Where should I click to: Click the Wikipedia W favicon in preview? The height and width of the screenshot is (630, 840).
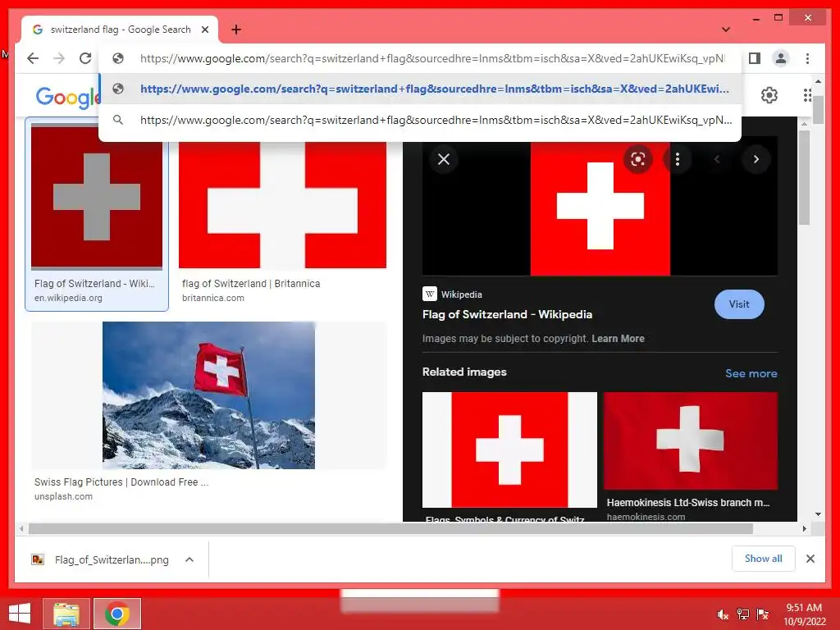[x=430, y=294]
